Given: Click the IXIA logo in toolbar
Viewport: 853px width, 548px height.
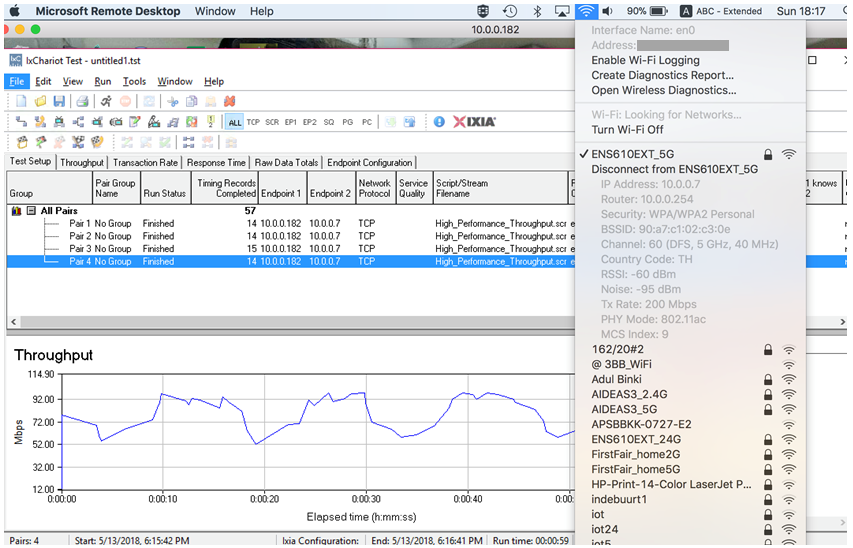Looking at the screenshot, I should click(474, 122).
